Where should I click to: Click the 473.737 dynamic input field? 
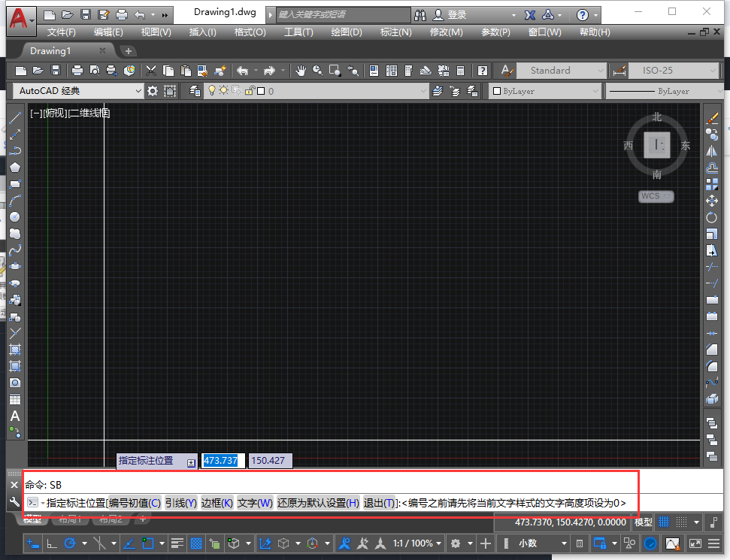tap(223, 460)
